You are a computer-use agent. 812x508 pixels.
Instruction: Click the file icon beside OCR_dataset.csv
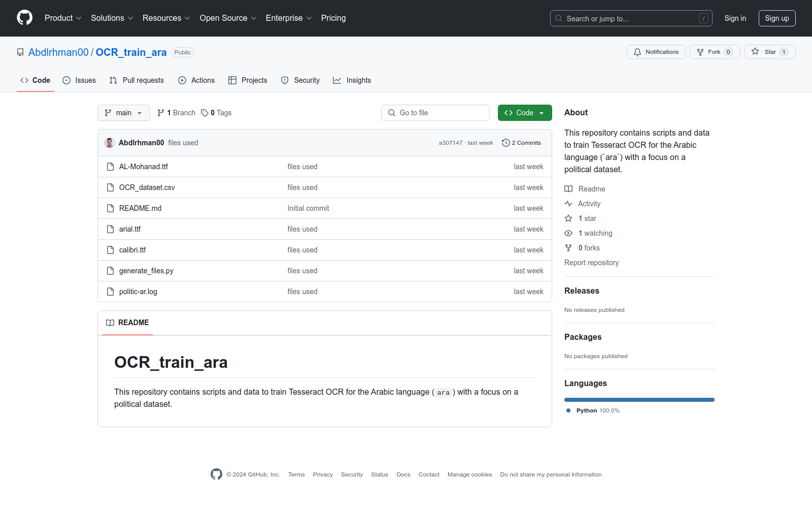coord(110,187)
